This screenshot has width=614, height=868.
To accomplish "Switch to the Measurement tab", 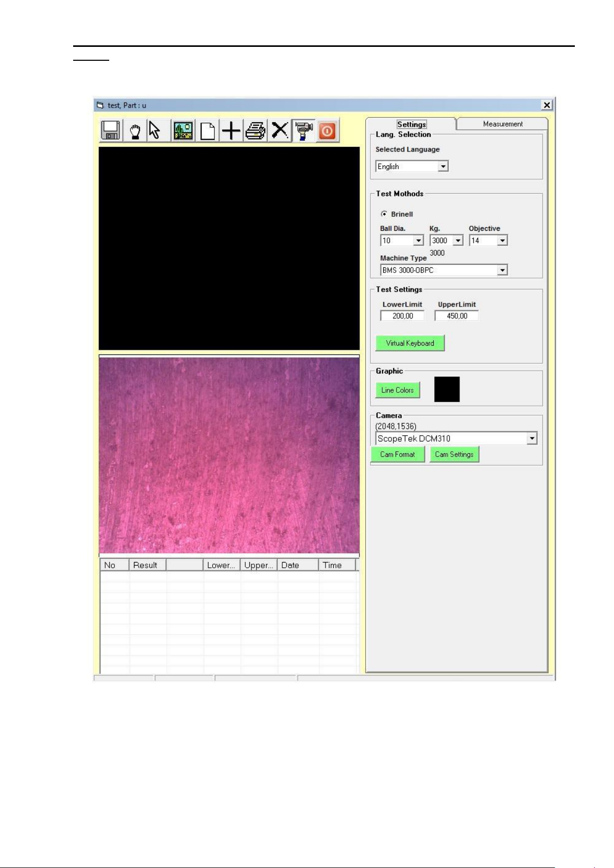I will pyautogui.click(x=502, y=124).
